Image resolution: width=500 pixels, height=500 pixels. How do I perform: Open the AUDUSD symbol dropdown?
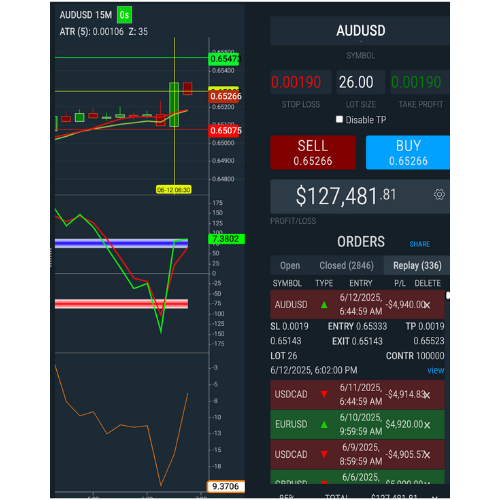pyautogui.click(x=361, y=31)
